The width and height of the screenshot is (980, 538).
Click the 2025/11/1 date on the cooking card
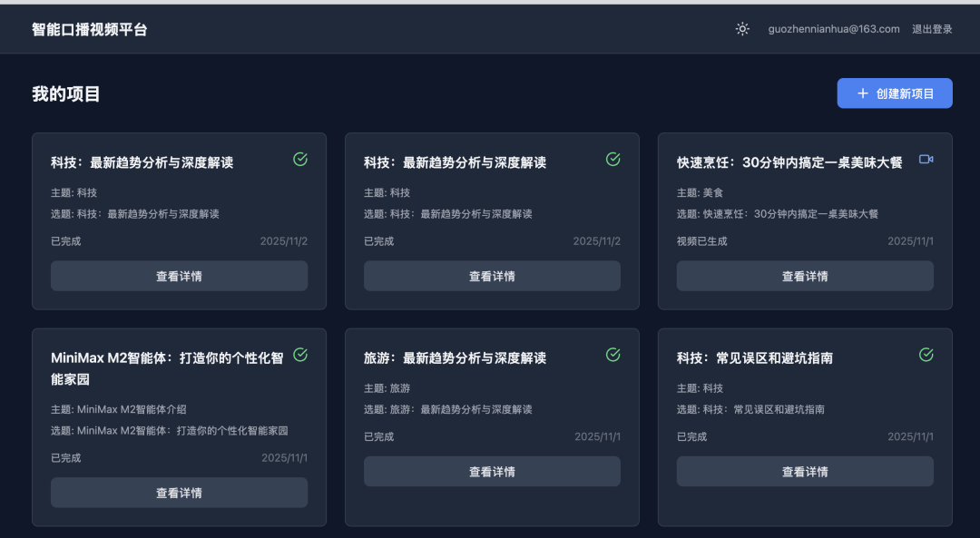coord(911,241)
